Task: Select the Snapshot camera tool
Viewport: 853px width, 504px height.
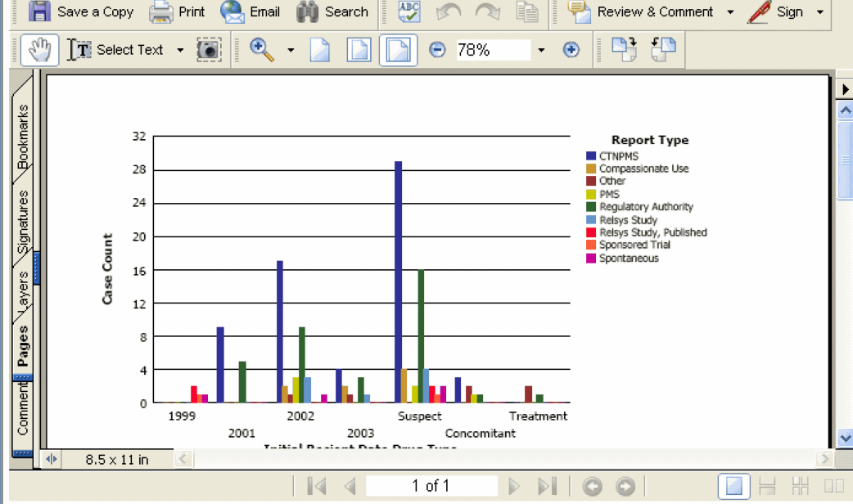Action: click(x=209, y=50)
